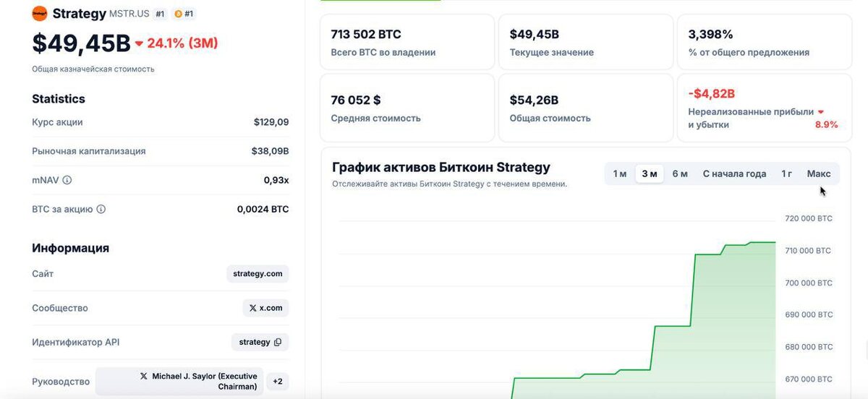Click the mNAV info icon
Screen dimensions: 868x399
coord(67,180)
